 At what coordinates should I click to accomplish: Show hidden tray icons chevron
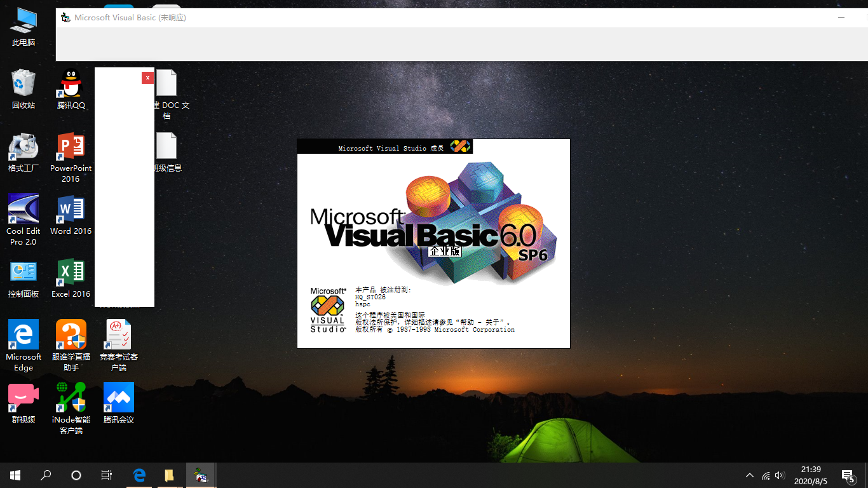click(x=750, y=475)
